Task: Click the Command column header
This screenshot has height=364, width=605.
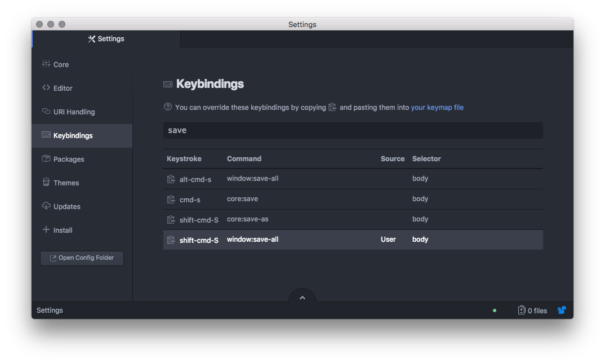Action: (244, 159)
